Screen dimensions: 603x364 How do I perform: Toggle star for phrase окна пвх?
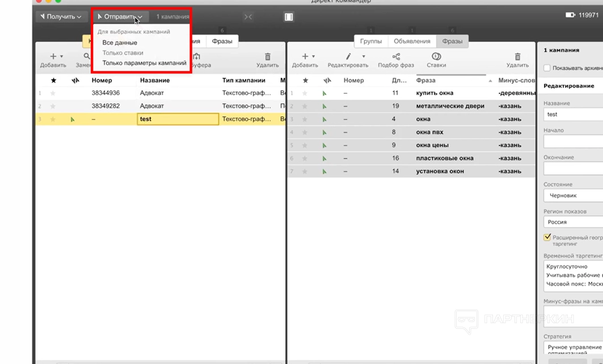305,132
